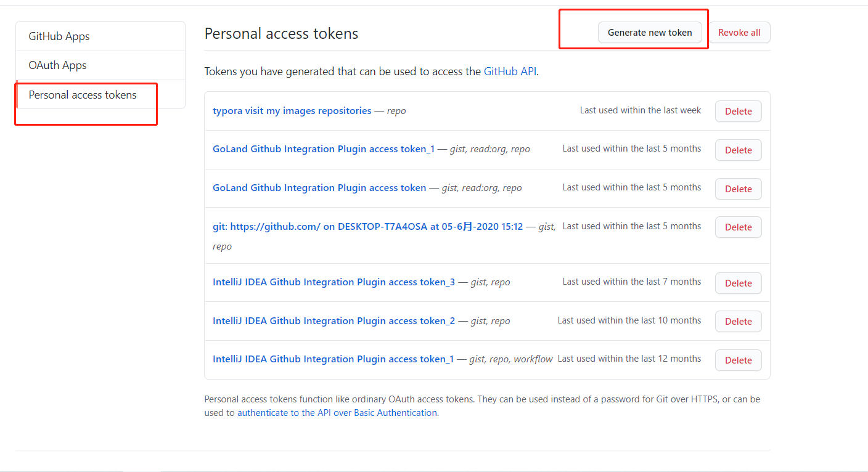Image resolution: width=868 pixels, height=472 pixels.
Task: Click the Revoke all button
Action: click(x=739, y=32)
